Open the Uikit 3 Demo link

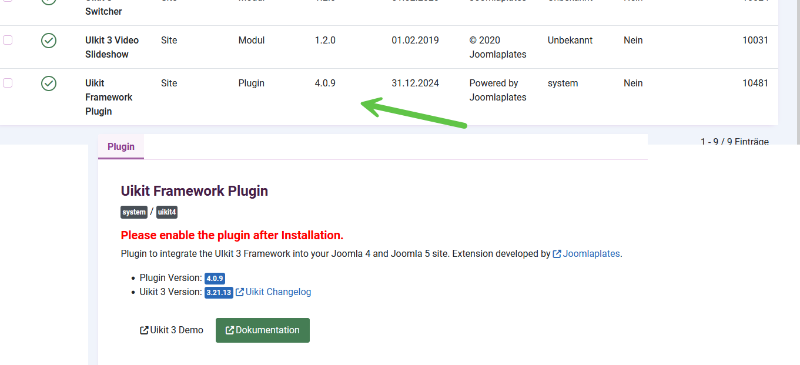171,330
